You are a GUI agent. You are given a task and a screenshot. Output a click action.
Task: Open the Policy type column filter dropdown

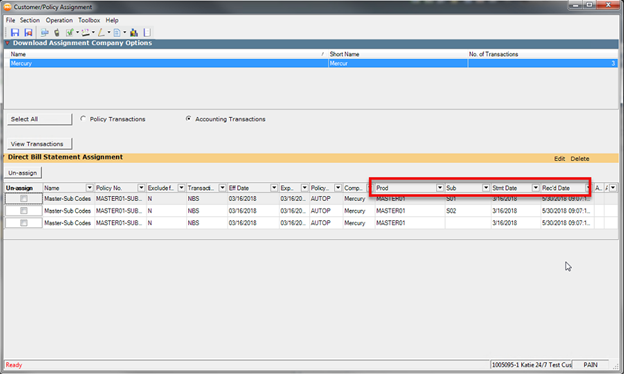[x=338, y=188]
